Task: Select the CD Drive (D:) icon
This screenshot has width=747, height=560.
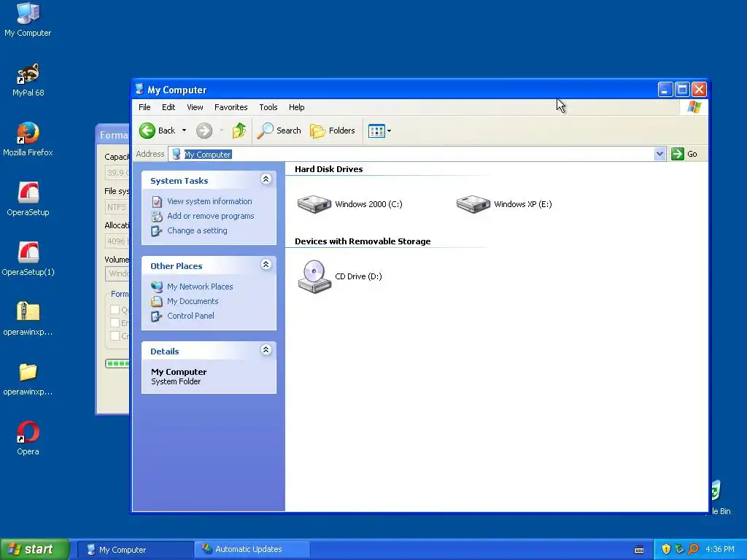Action: [x=314, y=276]
